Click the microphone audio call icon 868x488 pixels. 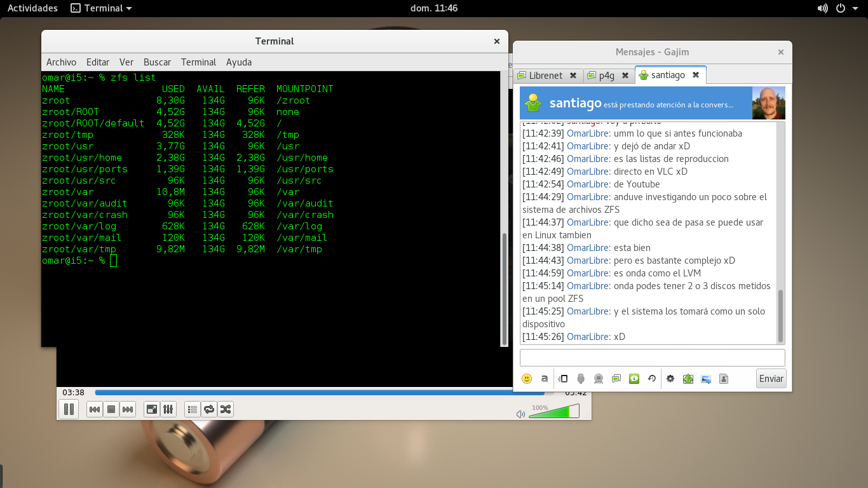(581, 379)
